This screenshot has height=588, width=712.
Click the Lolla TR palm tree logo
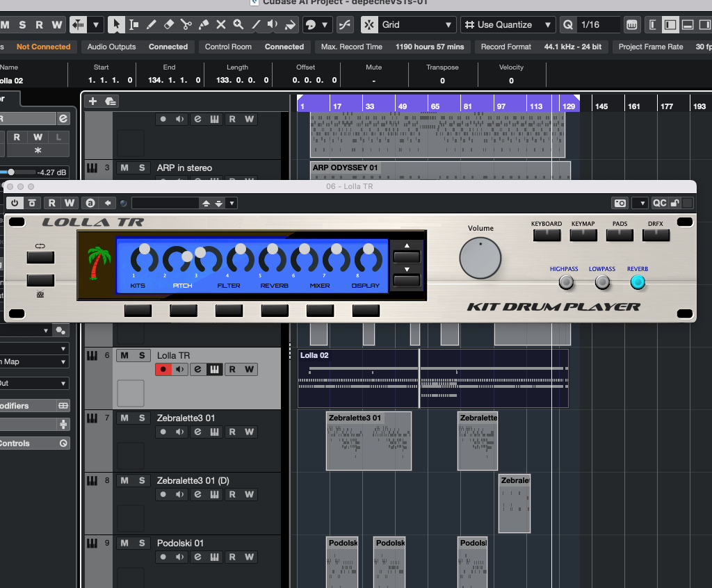click(97, 263)
